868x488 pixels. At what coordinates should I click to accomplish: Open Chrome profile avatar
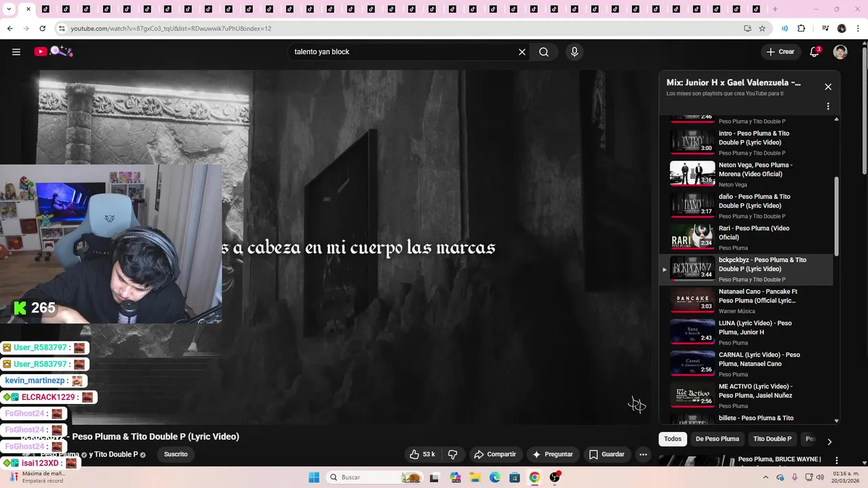tap(842, 28)
